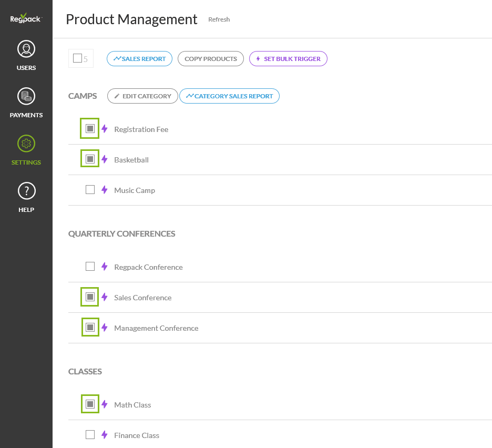Edit the Camps category
This screenshot has width=492, height=448.
point(142,96)
